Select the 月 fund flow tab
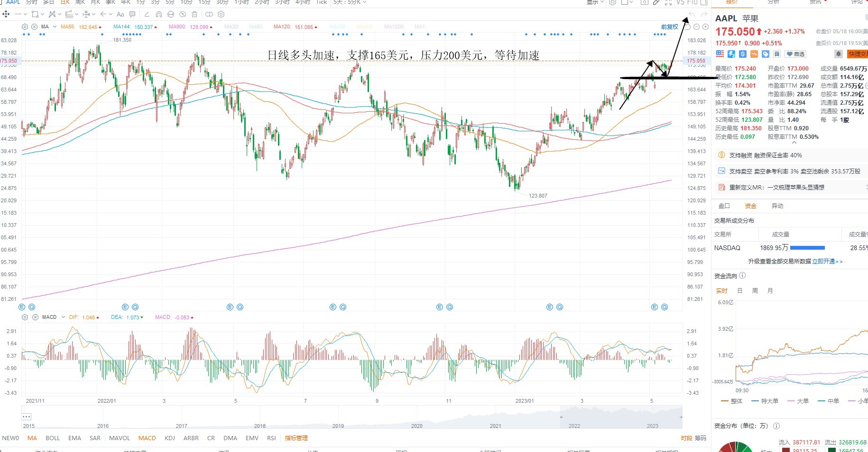The height and width of the screenshot is (452, 868). tap(770, 291)
